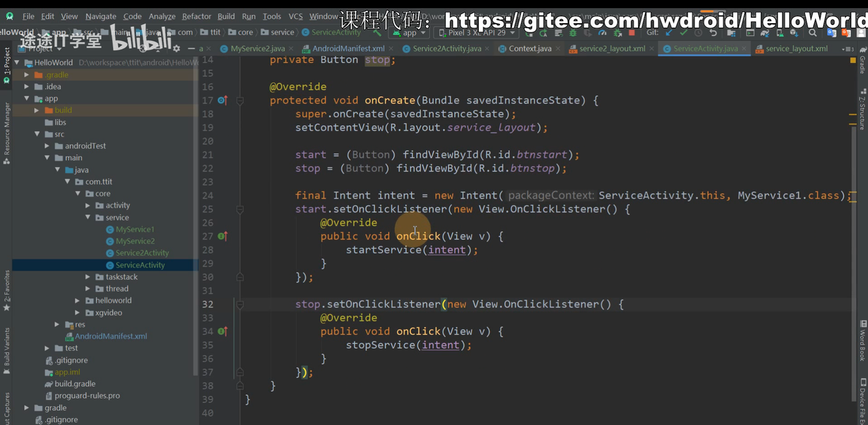Open the File menu

28,16
